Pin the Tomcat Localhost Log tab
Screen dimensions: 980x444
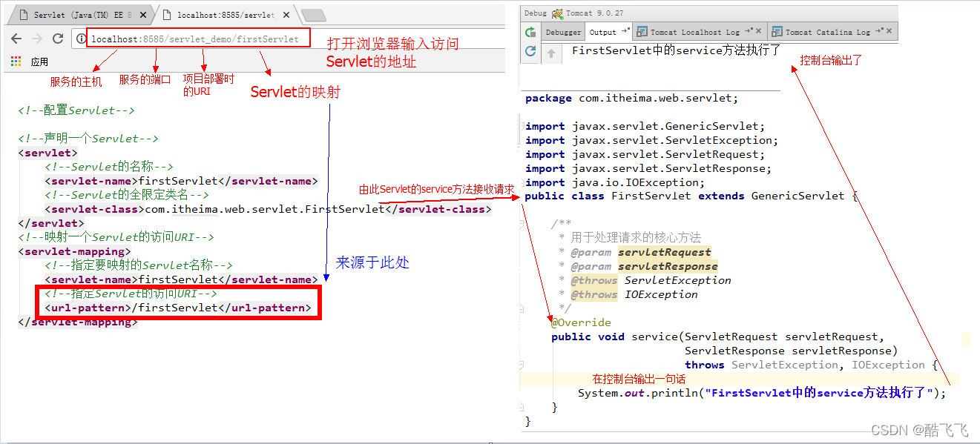pos(750,31)
